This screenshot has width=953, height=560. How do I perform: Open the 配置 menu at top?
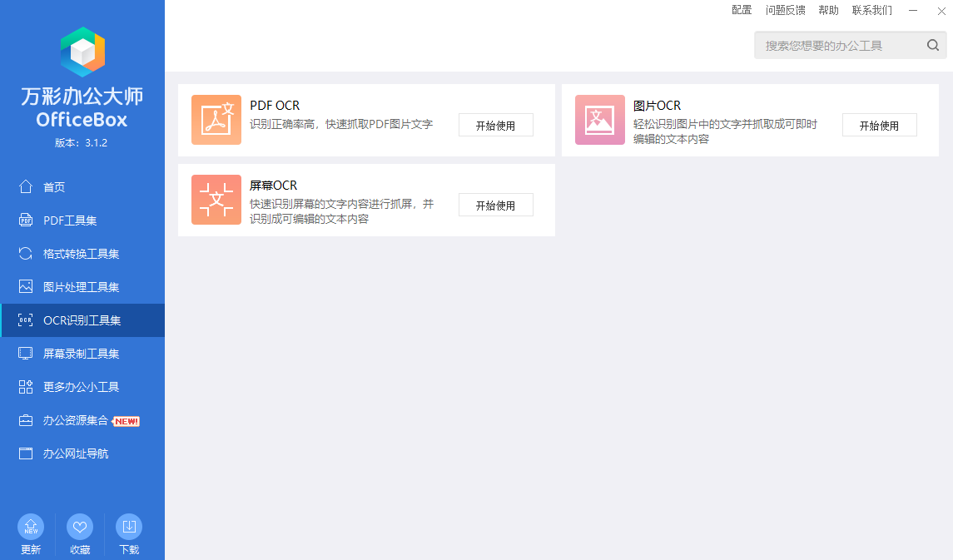point(742,10)
